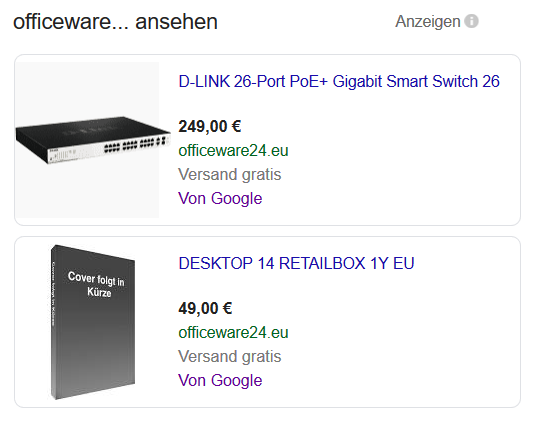This screenshot has width=533, height=421.
Task: Click 'Von Google' in the D-LINK listing
Action: pyautogui.click(x=220, y=198)
